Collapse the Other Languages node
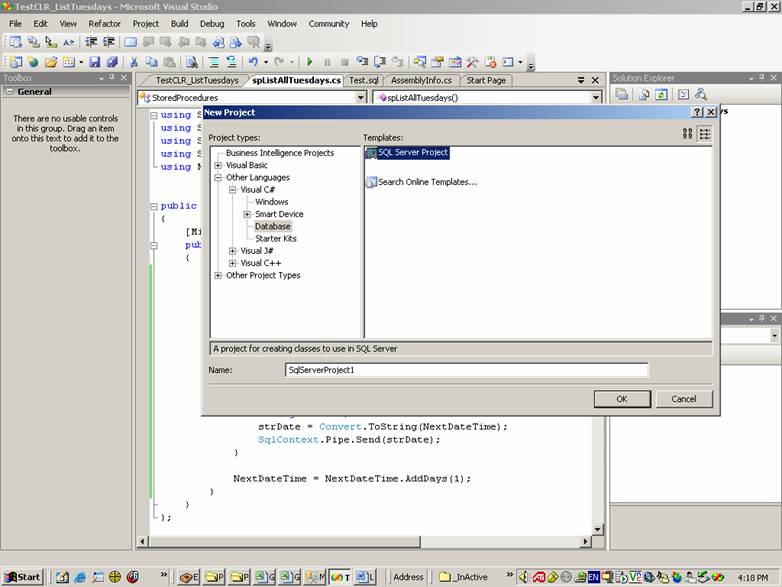The image size is (782, 587). [x=218, y=178]
